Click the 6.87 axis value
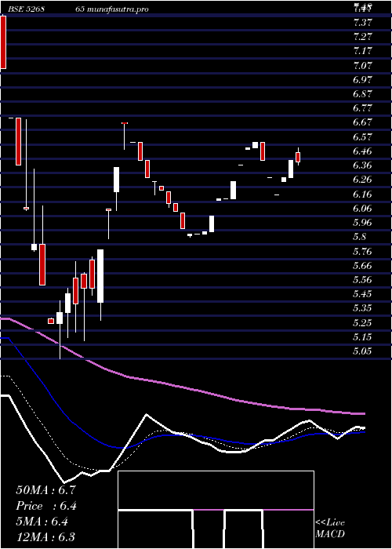 coord(362,95)
